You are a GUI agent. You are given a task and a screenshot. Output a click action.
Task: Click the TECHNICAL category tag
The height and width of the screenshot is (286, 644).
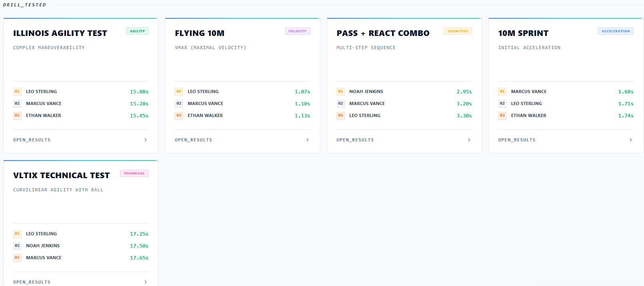pos(134,173)
